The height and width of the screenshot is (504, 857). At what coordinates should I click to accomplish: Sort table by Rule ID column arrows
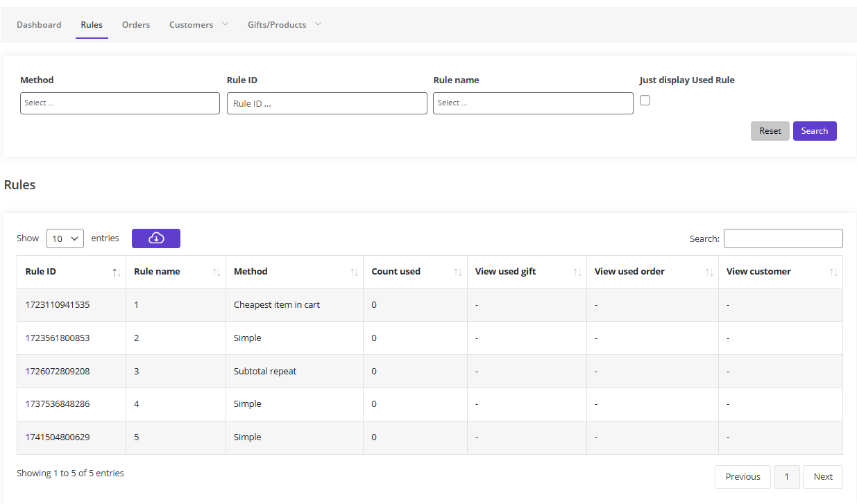(117, 272)
